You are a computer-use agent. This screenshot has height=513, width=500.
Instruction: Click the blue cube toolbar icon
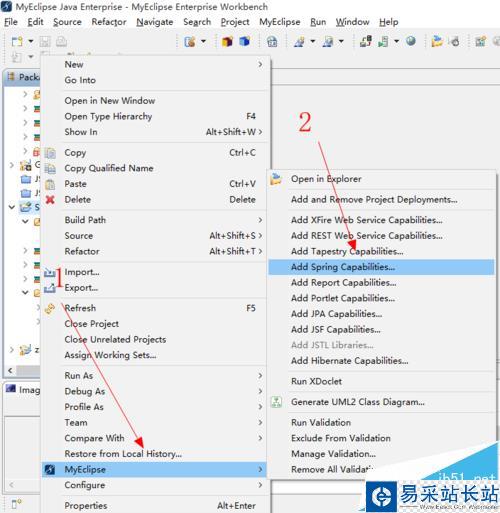tap(245, 41)
